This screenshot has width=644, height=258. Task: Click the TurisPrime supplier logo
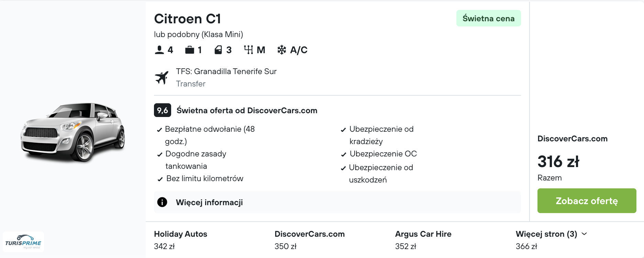coord(23,242)
